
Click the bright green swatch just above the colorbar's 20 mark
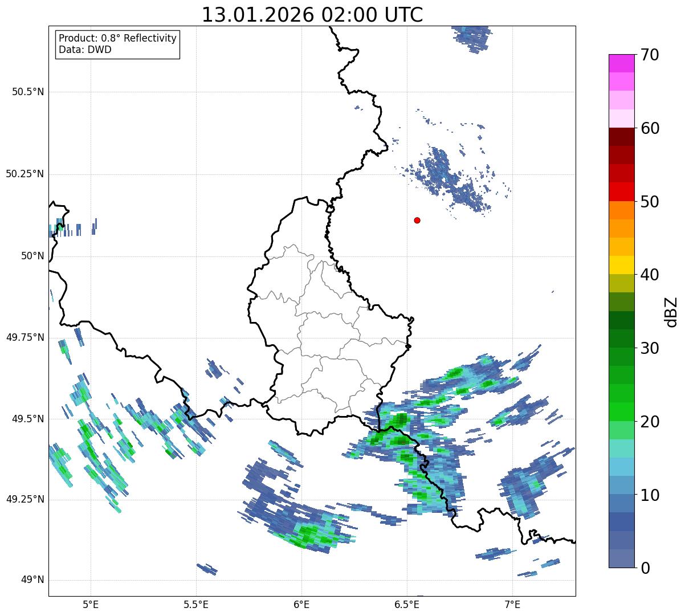621,411
